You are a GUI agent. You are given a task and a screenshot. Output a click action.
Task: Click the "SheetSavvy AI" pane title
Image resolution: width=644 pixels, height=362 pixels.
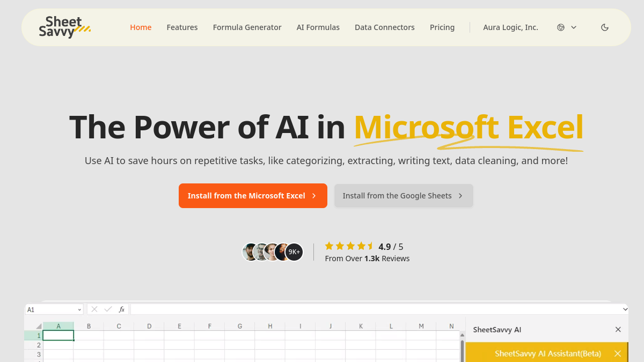click(497, 330)
